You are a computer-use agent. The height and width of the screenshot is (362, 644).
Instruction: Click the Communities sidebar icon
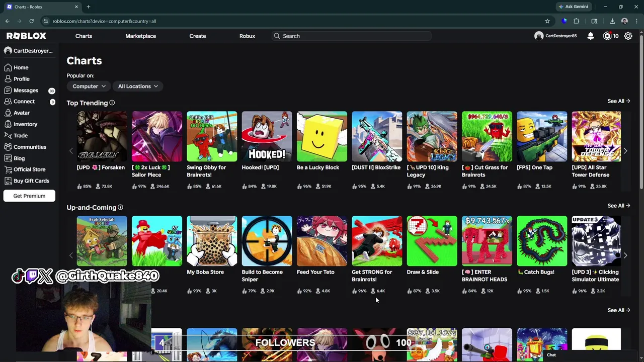(x=8, y=147)
